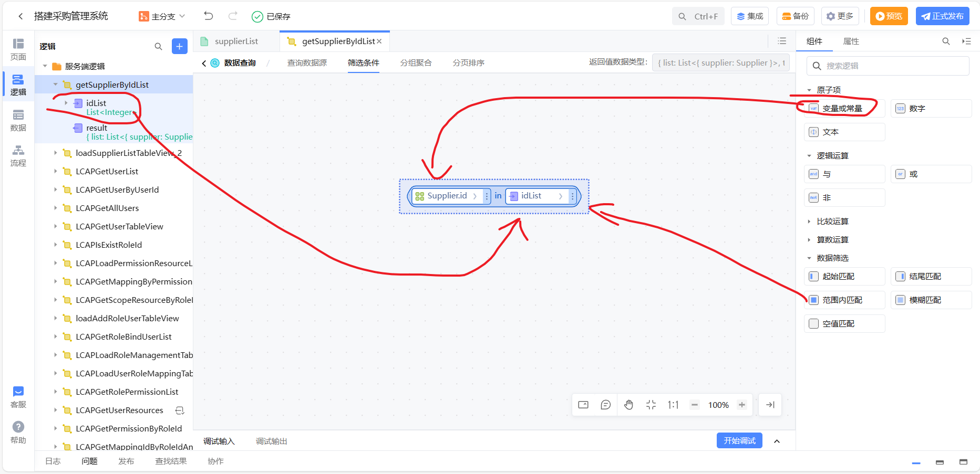Pick the 文本 component
This screenshot has width=980, height=474.
pyautogui.click(x=844, y=132)
